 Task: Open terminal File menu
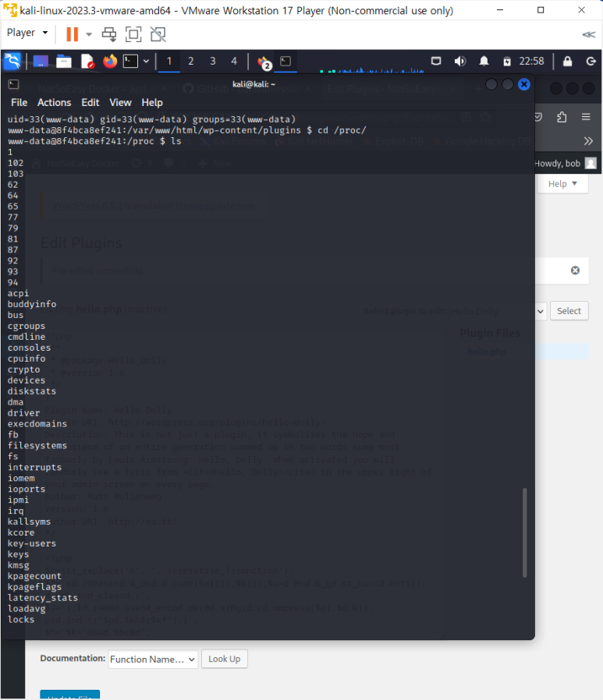(20, 103)
